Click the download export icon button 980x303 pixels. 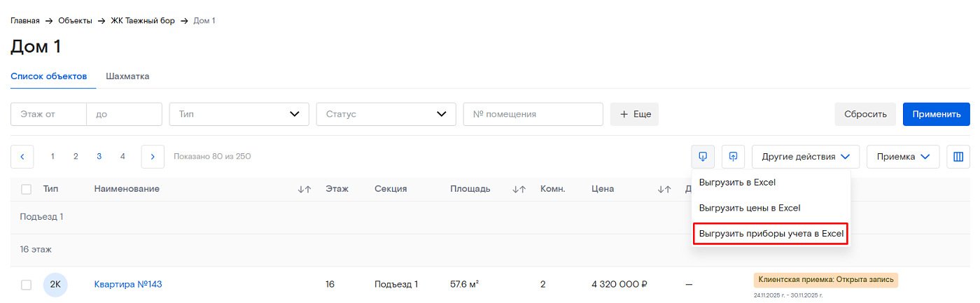click(703, 157)
